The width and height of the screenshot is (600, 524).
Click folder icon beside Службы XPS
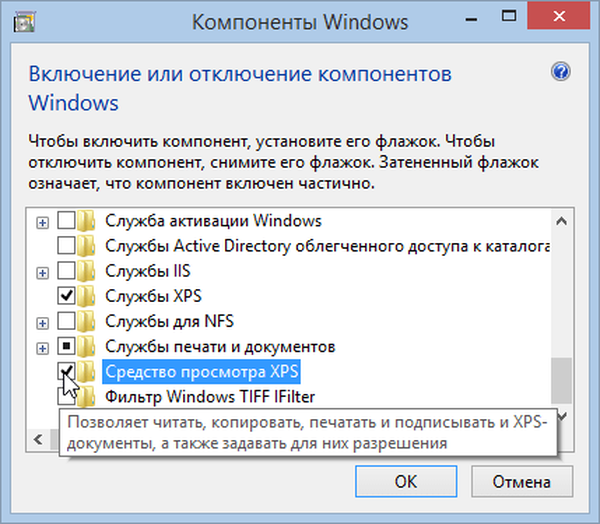click(x=87, y=296)
